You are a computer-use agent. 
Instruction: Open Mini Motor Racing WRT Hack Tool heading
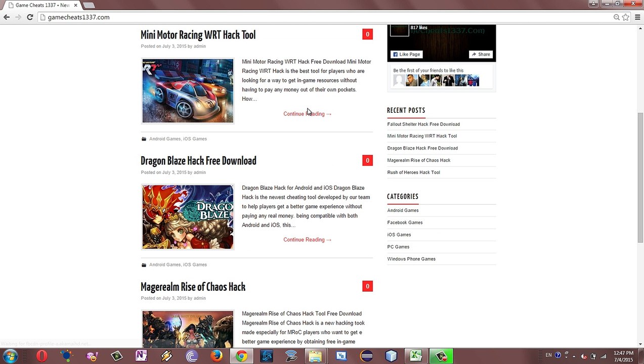tap(198, 35)
